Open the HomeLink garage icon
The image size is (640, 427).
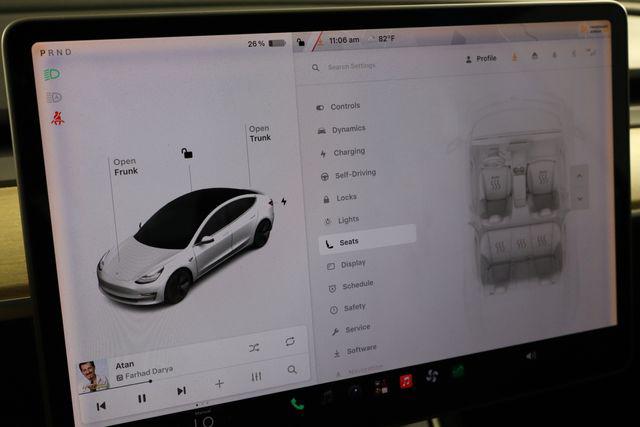[535, 56]
